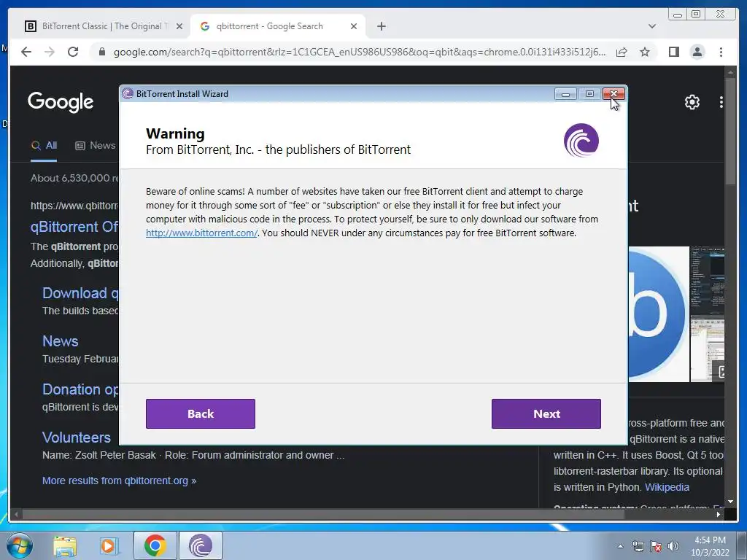Open the Wikipedia link in knowledge panel
Image resolution: width=747 pixels, height=560 pixels.
tap(667, 487)
